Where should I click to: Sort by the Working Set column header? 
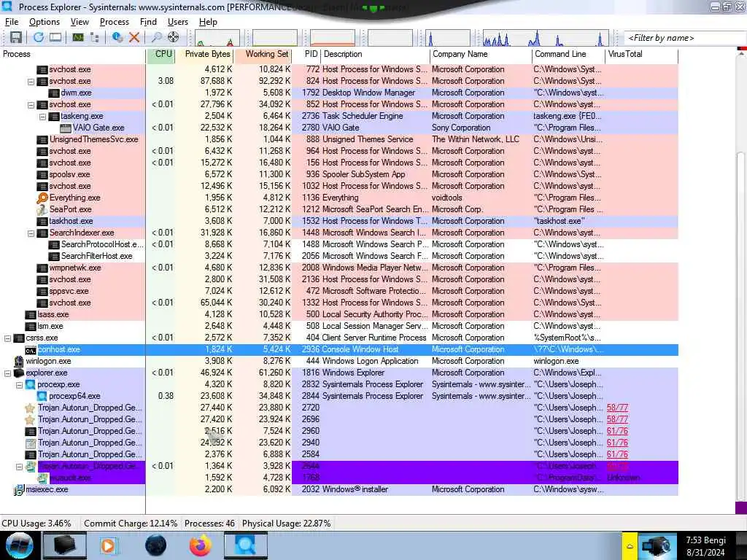click(x=263, y=54)
